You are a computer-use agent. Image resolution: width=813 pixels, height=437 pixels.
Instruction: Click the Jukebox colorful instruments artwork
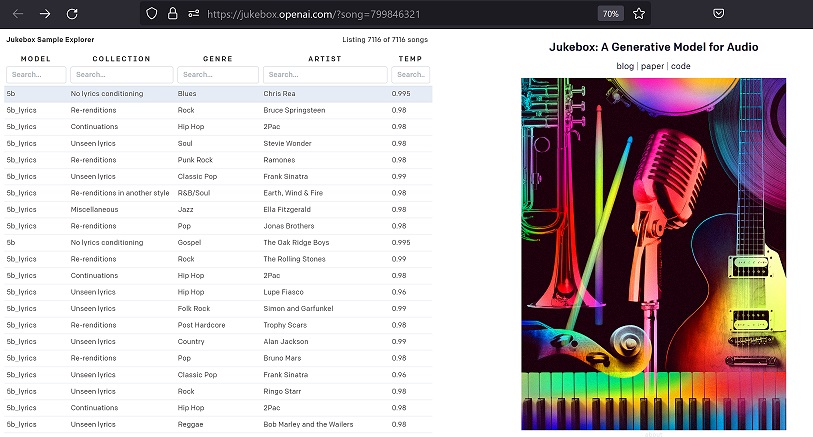pos(654,254)
